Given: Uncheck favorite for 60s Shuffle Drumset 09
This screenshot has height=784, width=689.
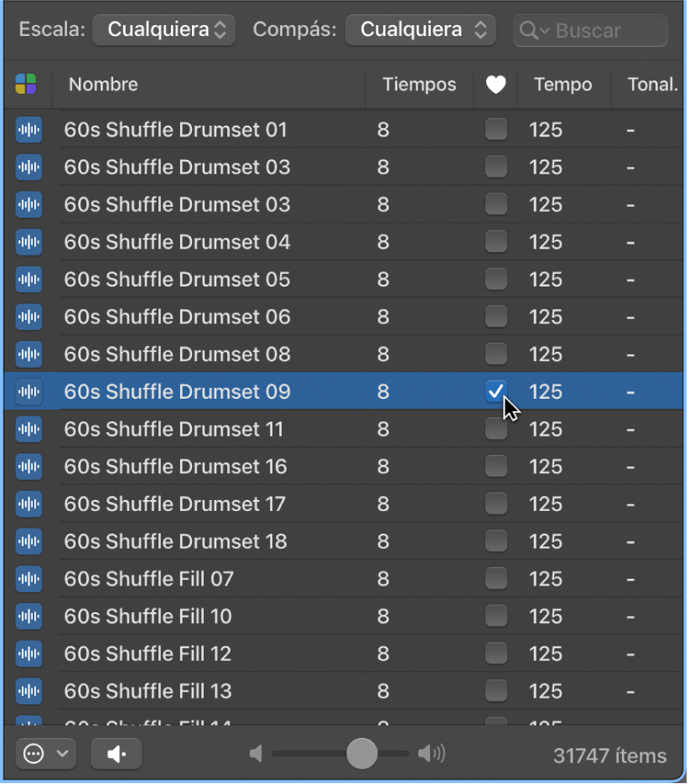Looking at the screenshot, I should pyautogui.click(x=496, y=391).
